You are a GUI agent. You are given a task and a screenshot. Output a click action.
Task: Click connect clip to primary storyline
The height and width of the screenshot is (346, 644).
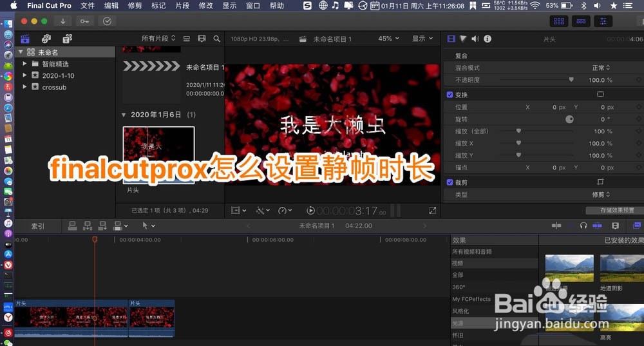72,226
